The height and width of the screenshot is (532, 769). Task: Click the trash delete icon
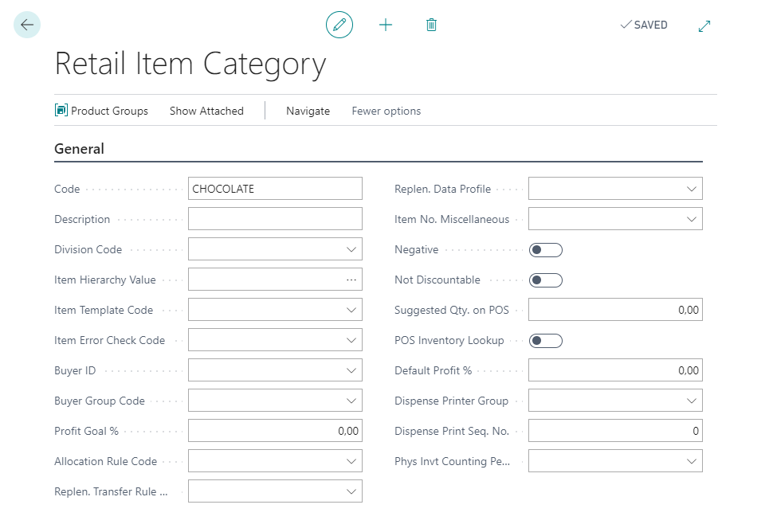point(431,25)
